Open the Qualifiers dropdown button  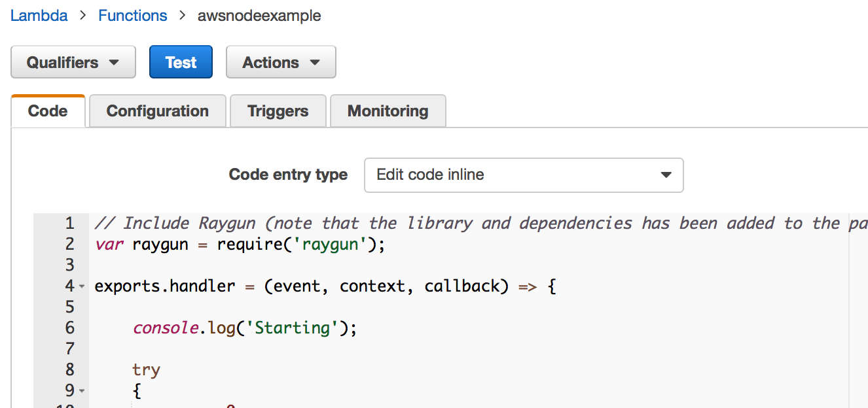73,62
